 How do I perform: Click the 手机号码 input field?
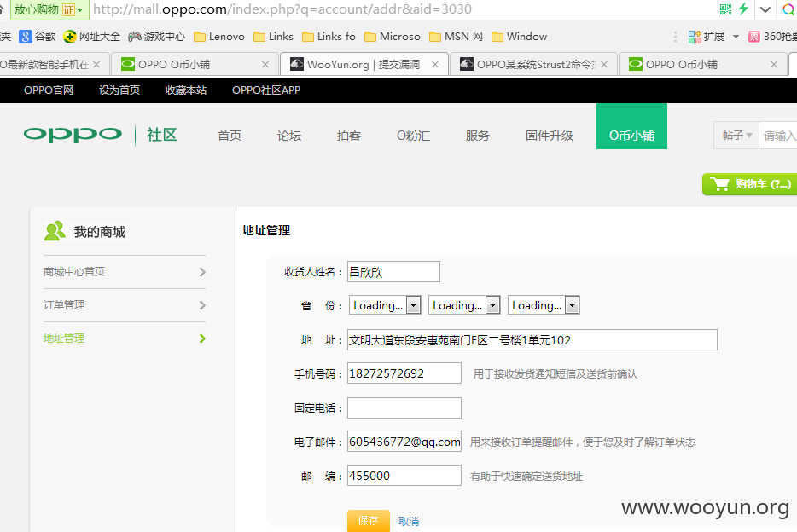[x=404, y=373]
